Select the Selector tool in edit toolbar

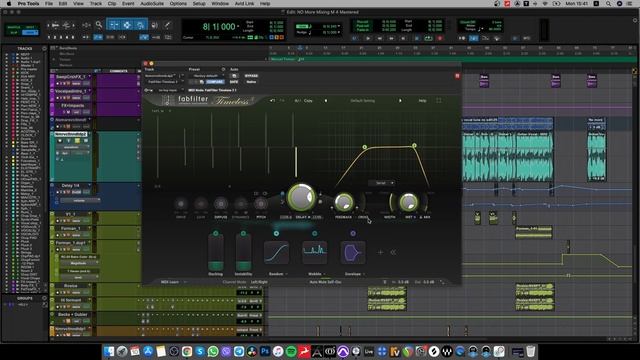127,25
